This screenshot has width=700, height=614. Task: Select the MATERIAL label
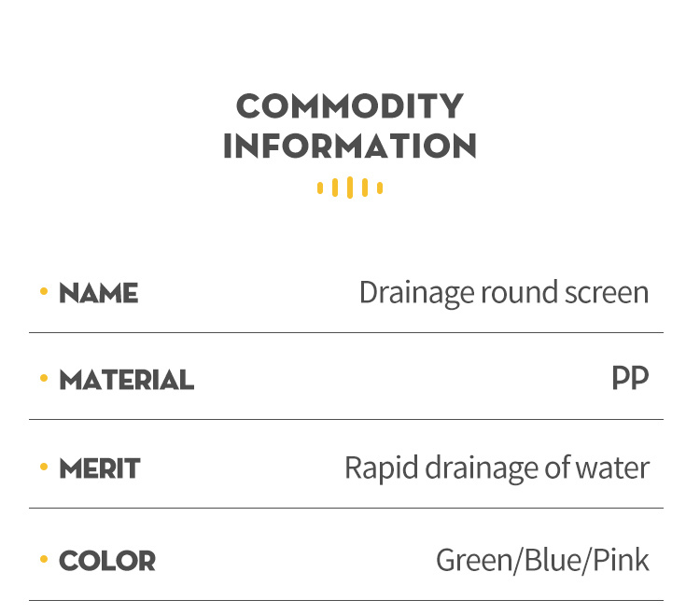pyautogui.click(x=127, y=380)
